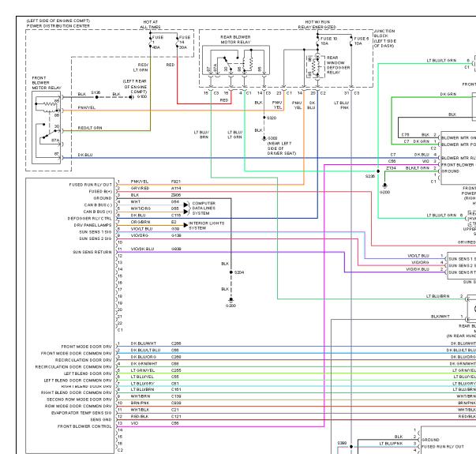Select LEFT REAR OF ENGINE COMPT note
The image size is (476, 454).
(x=135, y=87)
